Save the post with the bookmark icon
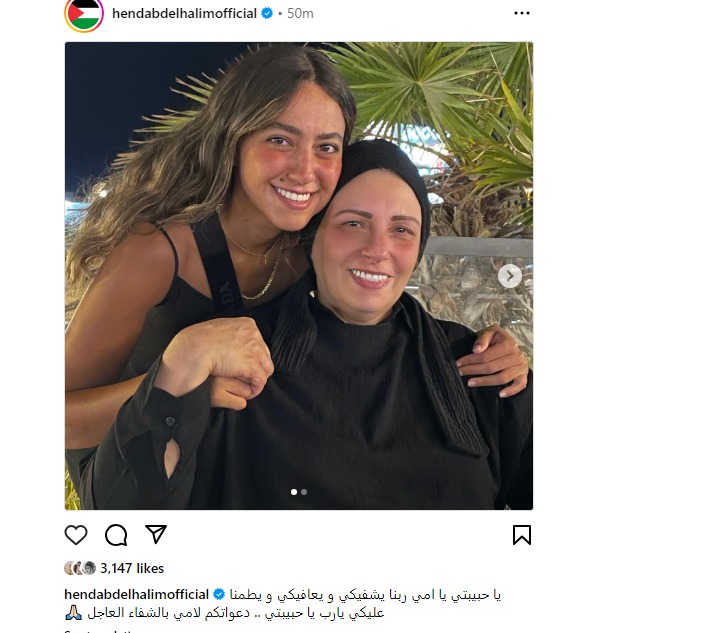The image size is (707, 633). pos(522,535)
